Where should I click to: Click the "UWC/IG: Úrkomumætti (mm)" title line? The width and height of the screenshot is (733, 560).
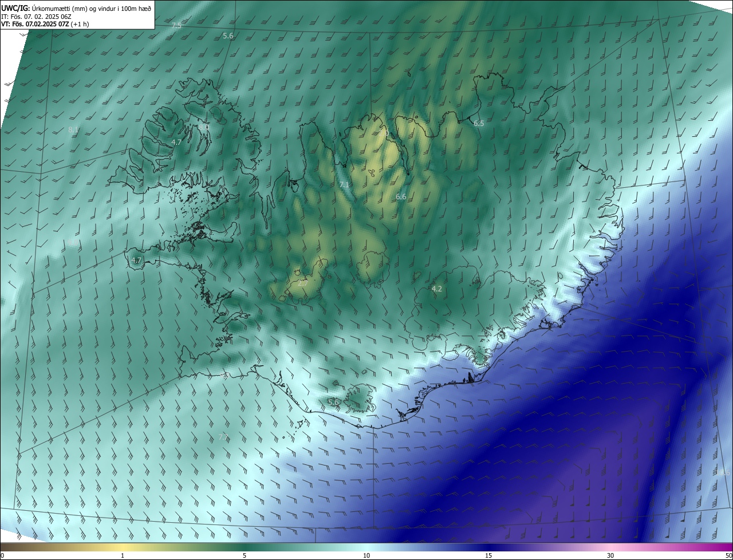pos(76,8)
